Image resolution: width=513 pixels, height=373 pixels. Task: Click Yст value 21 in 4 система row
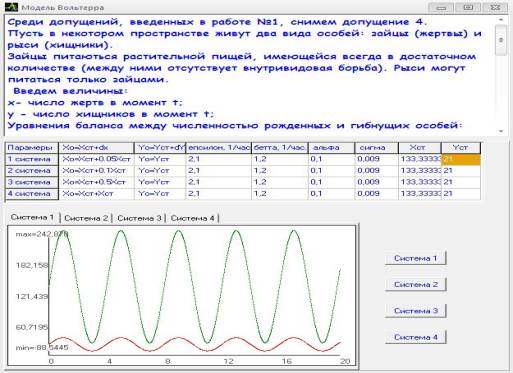pos(461,194)
